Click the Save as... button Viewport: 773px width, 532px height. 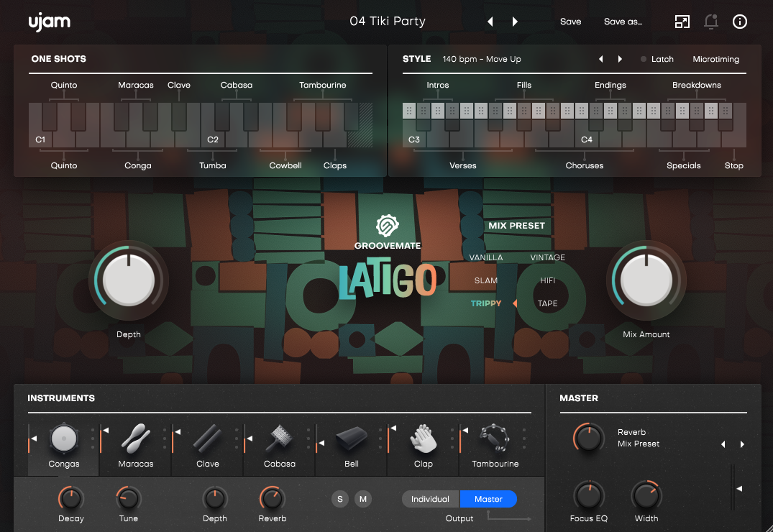pyautogui.click(x=623, y=22)
